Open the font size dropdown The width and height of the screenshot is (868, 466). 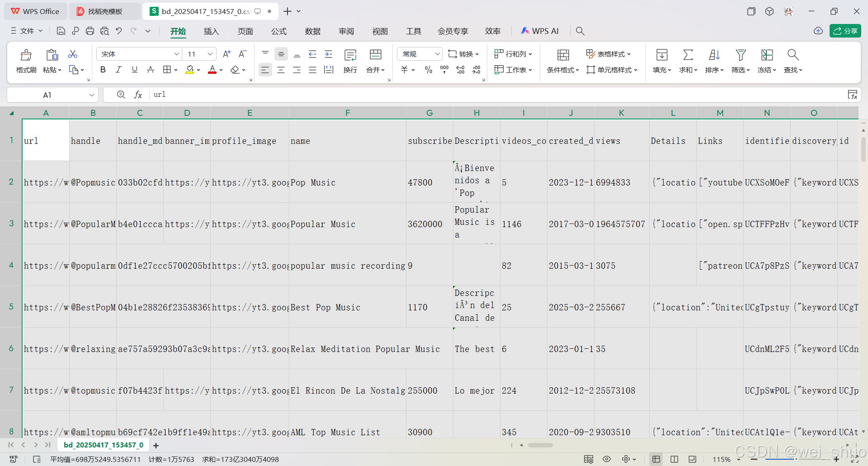210,54
